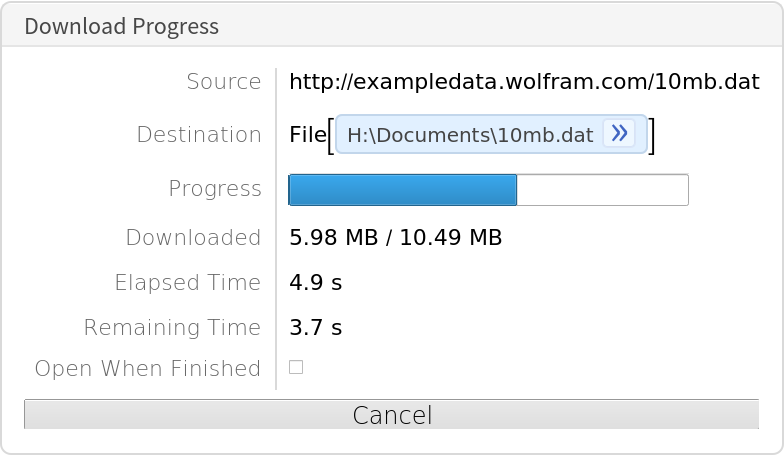Click the Remaining Time label
The height and width of the screenshot is (456, 784).
point(172,328)
